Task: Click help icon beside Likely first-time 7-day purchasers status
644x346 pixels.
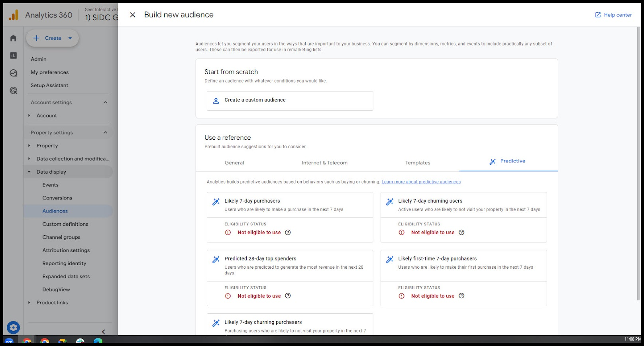Action: (461, 296)
